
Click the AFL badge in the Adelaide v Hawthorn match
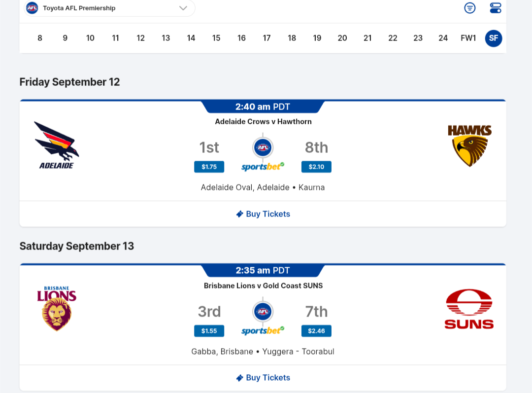[x=263, y=147]
